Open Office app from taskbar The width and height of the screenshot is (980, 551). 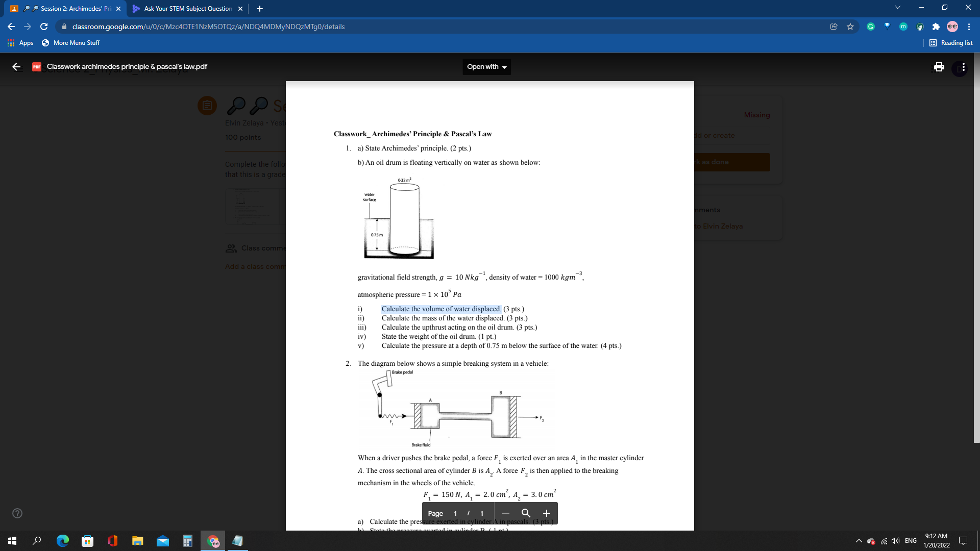point(112,541)
